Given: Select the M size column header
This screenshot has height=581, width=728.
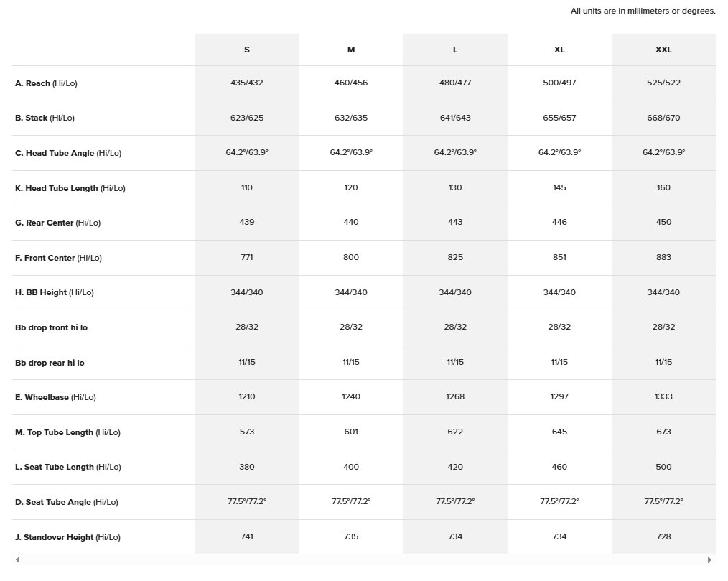Looking at the screenshot, I should pos(351,50).
